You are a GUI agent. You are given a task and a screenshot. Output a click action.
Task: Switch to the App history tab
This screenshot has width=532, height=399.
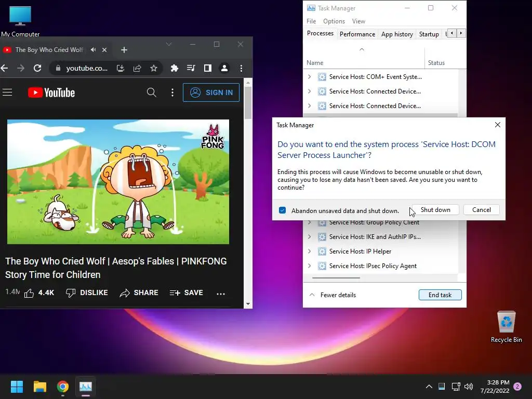397,34
